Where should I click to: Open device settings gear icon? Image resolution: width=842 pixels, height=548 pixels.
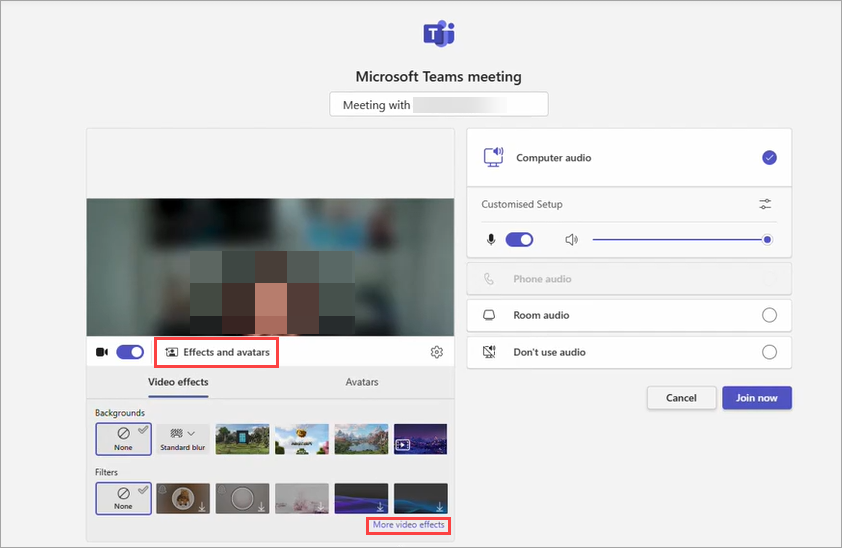[437, 352]
